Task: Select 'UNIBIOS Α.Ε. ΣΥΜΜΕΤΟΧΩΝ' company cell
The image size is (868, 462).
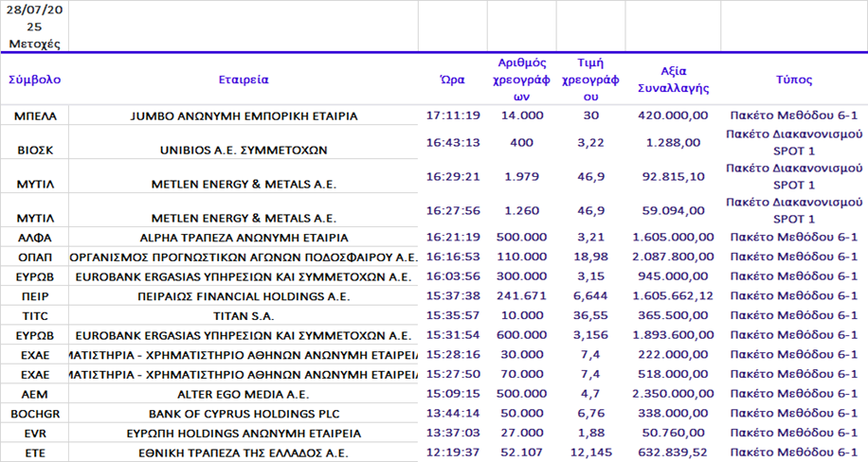Action: [244, 150]
